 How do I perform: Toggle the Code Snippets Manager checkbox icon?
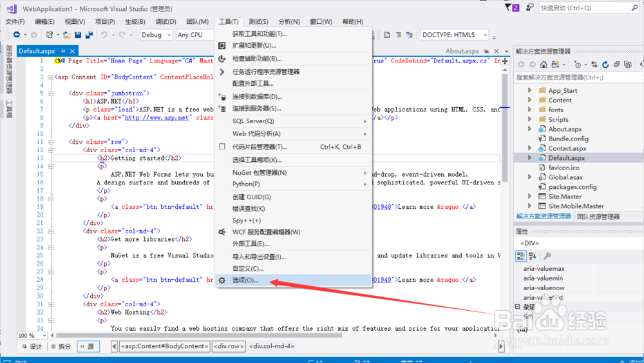222,147
